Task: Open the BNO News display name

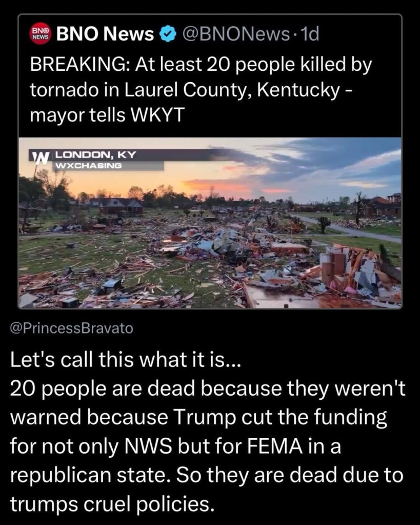Action: click(105, 34)
